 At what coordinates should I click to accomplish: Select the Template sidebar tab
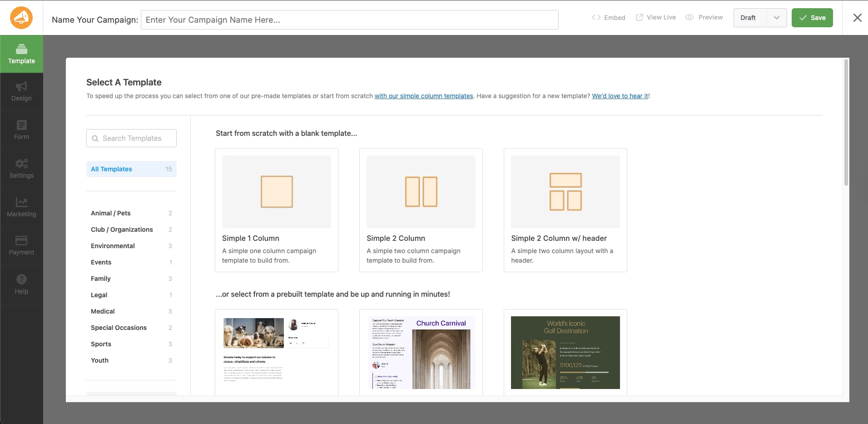coord(21,54)
